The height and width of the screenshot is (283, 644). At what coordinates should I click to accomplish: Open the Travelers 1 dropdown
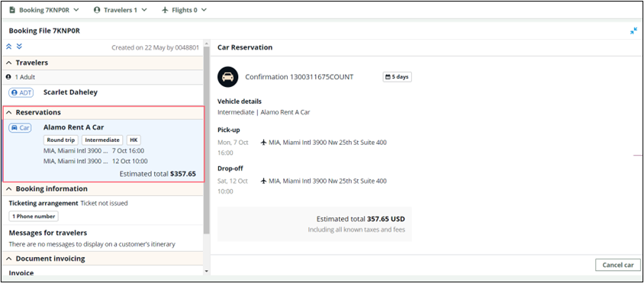pos(120,10)
